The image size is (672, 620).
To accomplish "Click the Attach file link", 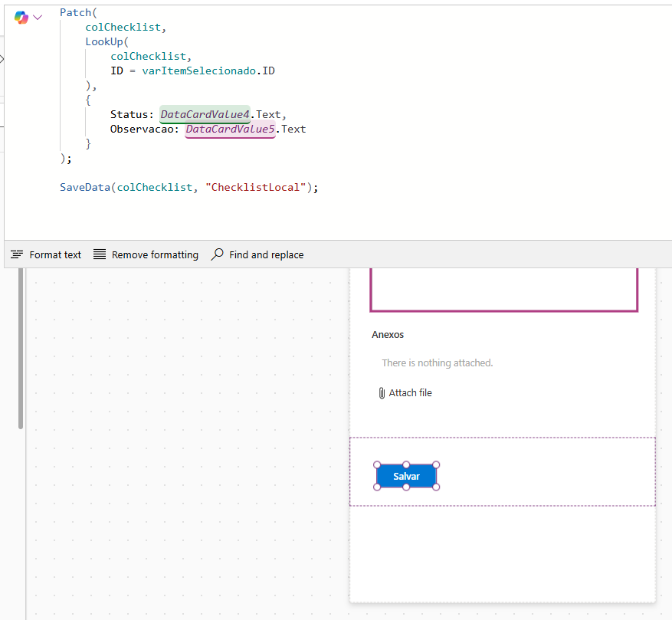I will (410, 393).
